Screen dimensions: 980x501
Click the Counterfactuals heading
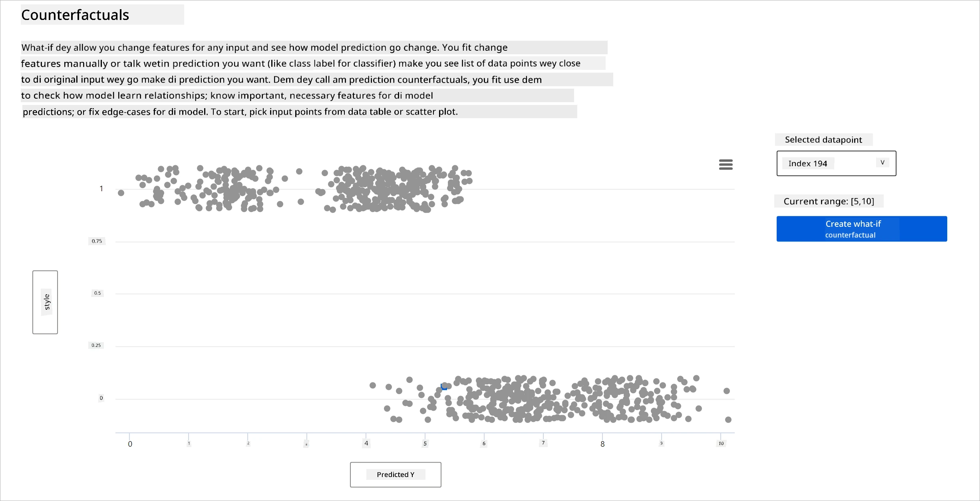click(75, 15)
